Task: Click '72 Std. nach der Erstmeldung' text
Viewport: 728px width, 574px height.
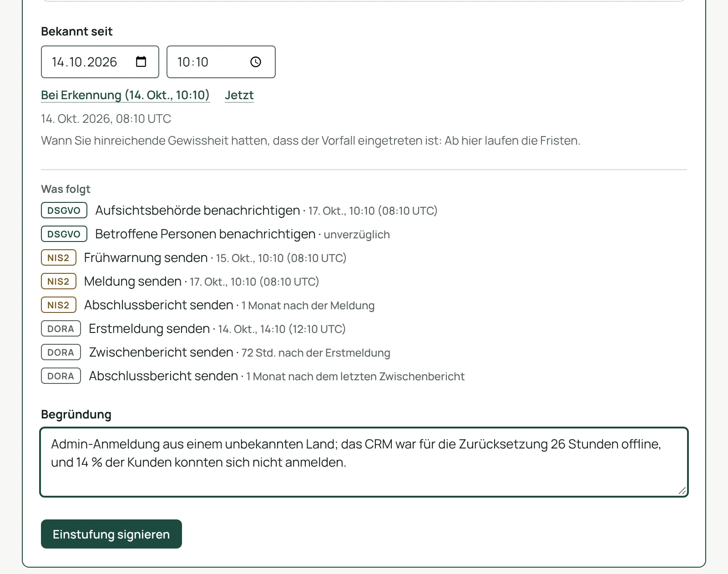Action: pyautogui.click(x=316, y=353)
